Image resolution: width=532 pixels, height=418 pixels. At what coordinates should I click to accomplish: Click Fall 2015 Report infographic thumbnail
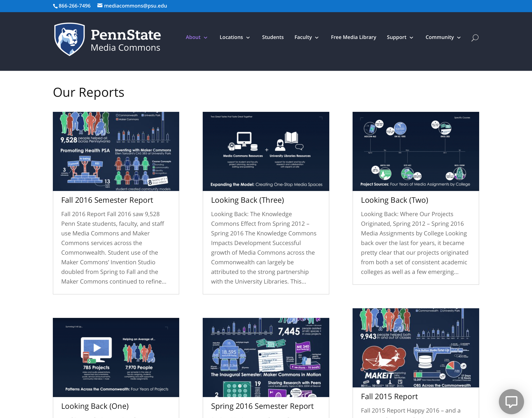[416, 348]
